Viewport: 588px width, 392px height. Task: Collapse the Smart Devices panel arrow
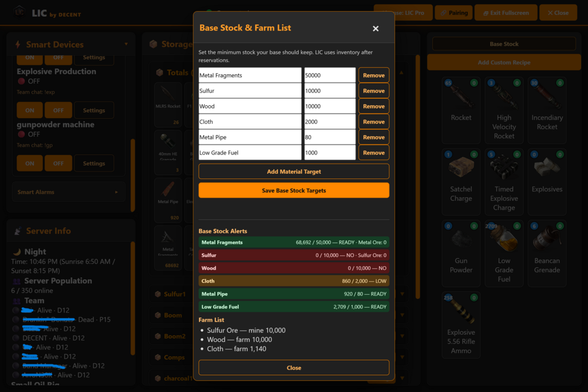pyautogui.click(x=126, y=44)
